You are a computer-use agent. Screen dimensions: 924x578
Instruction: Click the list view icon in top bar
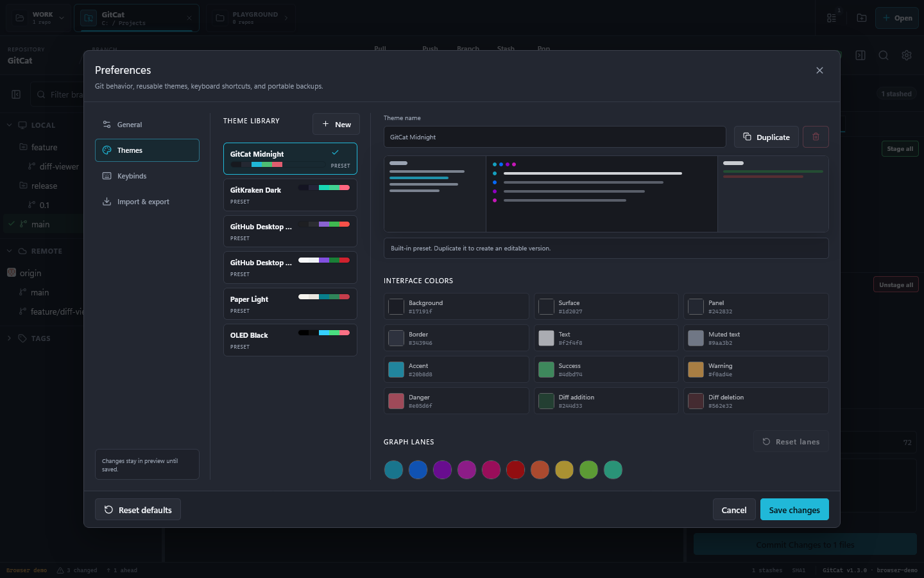(x=832, y=18)
